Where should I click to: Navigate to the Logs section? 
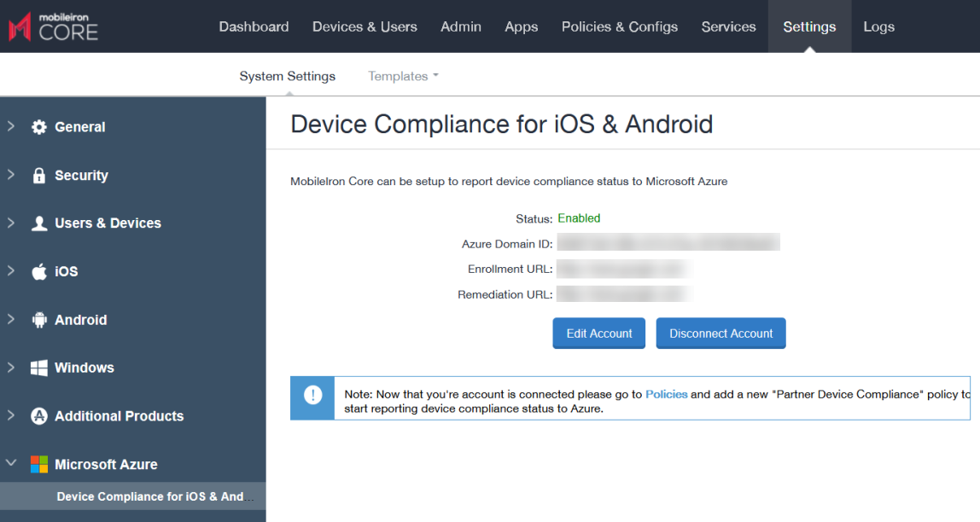(878, 26)
